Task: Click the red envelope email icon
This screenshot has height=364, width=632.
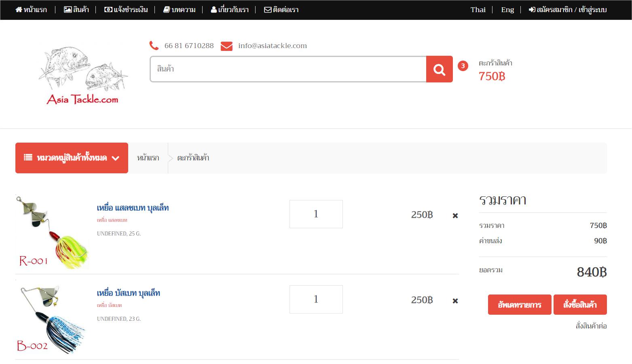Action: [x=226, y=46]
